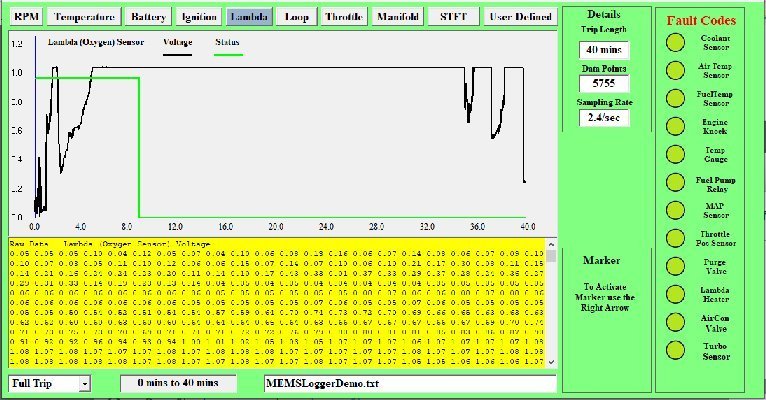Switch to the Temperature tab
This screenshot has width=766, height=400.
[x=84, y=17]
